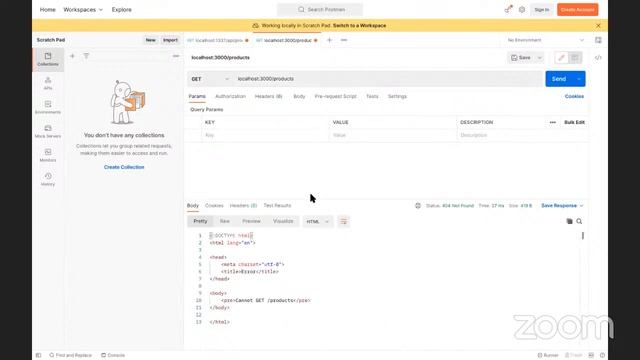Viewport: 640px width, 360px height.
Task: Close the yellow Scratch Pad banner
Action: 598,25
